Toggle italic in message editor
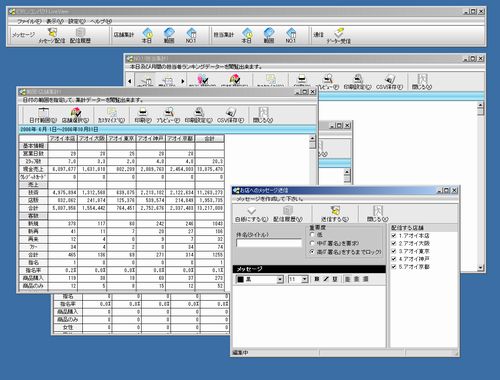Image resolution: width=500 pixels, height=380 pixels. [326, 279]
